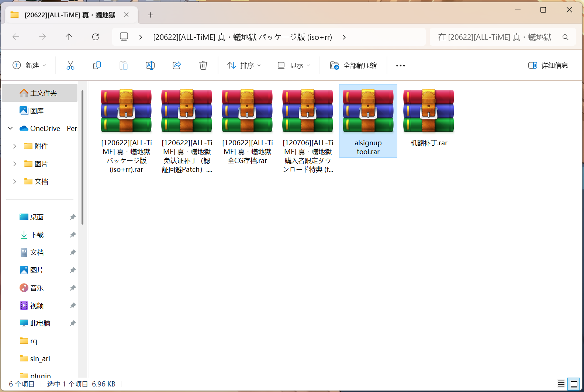Click the This PC monitor icon in address bar
The image size is (584, 392).
124,37
